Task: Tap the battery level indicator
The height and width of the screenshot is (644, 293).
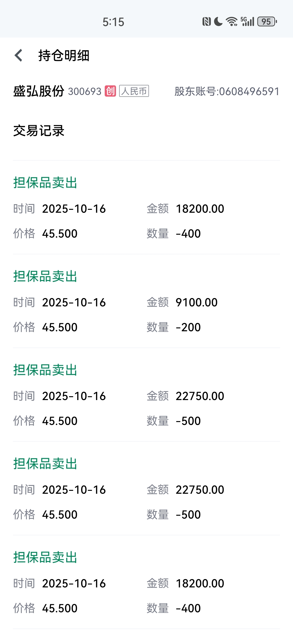Action: 267,21
